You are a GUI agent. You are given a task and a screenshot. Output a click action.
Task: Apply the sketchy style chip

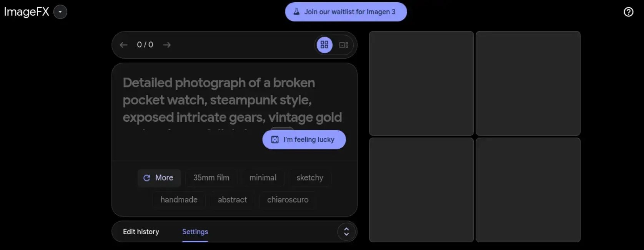pyautogui.click(x=310, y=178)
